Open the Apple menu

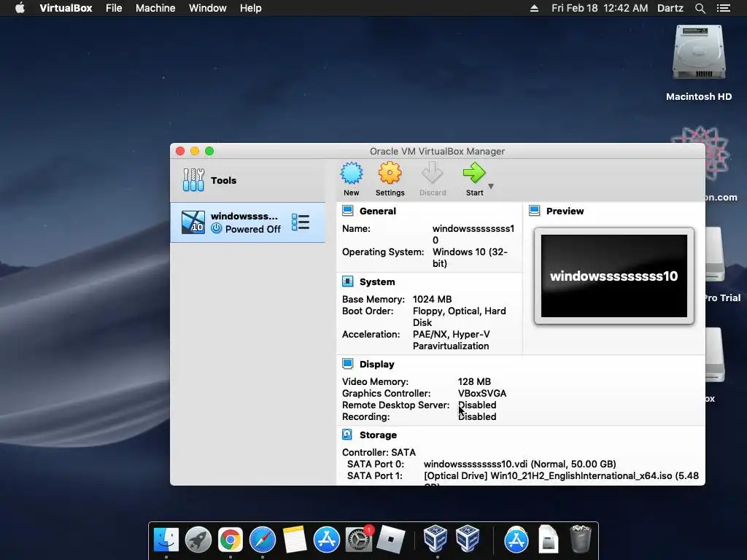20,8
